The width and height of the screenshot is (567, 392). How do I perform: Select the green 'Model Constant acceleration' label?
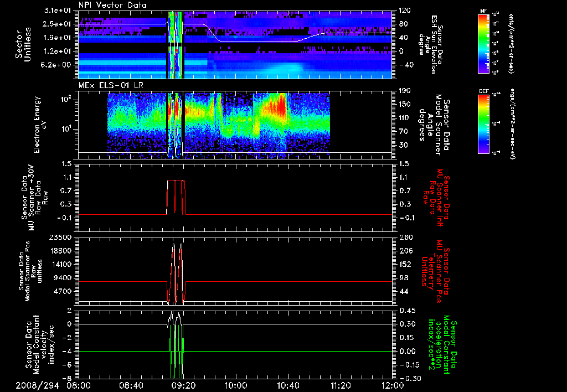tap(443, 344)
